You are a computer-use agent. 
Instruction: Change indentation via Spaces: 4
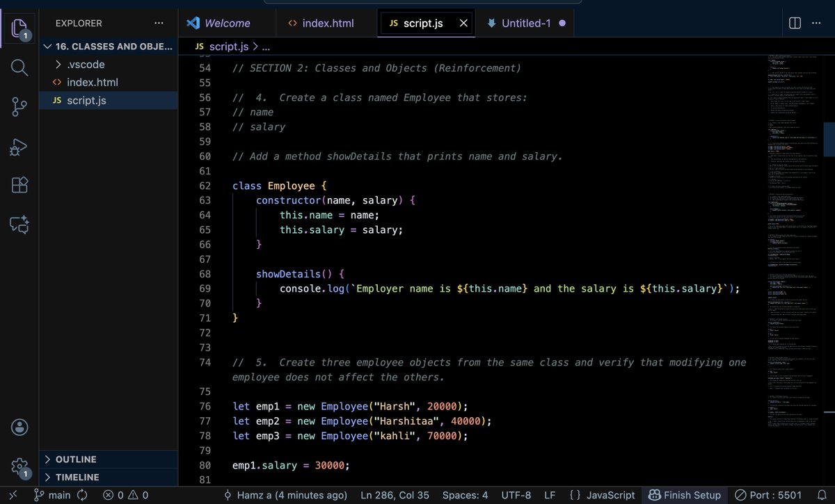tap(465, 495)
